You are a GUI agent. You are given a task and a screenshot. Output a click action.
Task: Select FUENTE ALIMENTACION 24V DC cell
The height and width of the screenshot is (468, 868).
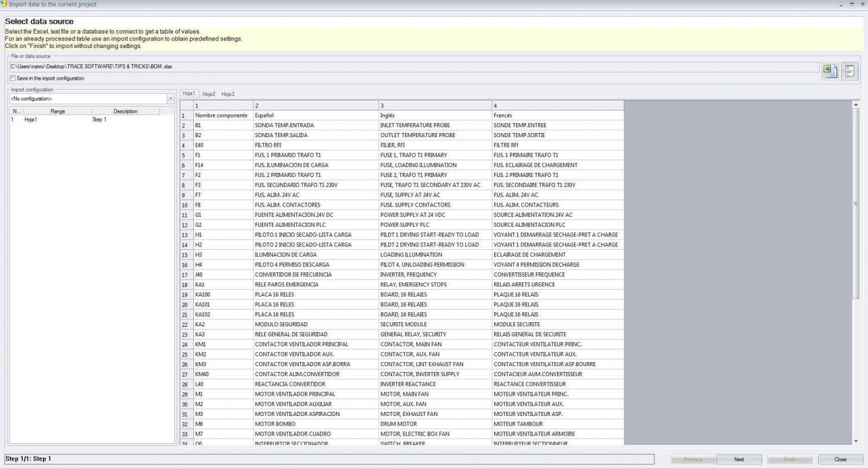[316, 215]
